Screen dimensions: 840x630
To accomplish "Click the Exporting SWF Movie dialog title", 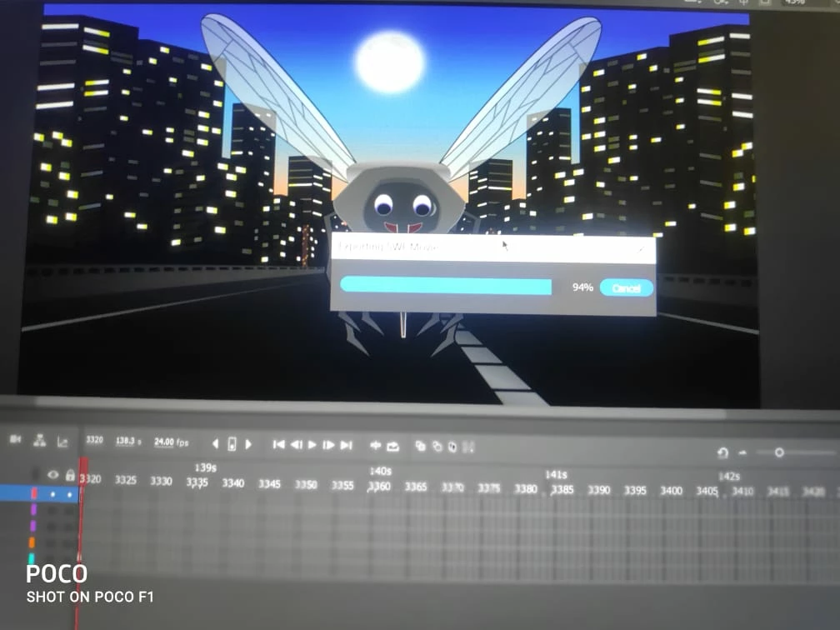I will click(389, 247).
